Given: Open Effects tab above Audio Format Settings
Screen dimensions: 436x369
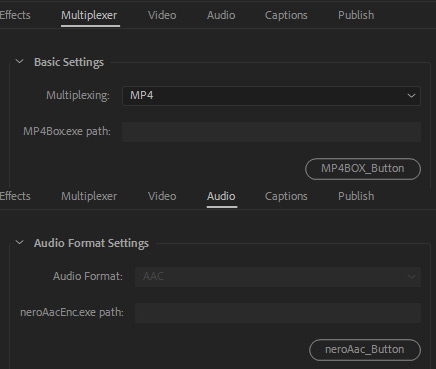Looking at the screenshot, I should tap(15, 196).
